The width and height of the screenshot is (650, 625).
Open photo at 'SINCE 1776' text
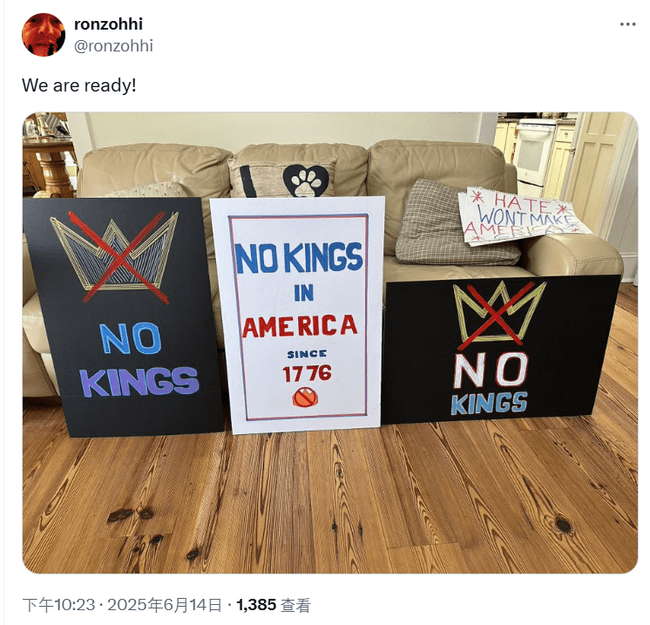307,366
